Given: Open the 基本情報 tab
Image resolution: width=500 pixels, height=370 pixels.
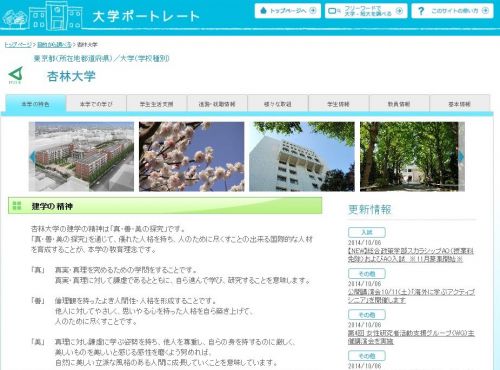Looking at the screenshot, I should pos(459,104).
